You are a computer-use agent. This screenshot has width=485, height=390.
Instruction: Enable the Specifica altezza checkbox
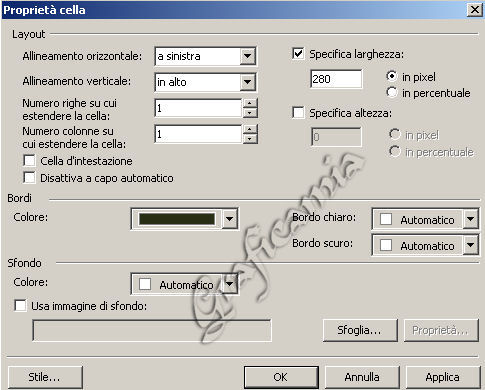coord(298,113)
